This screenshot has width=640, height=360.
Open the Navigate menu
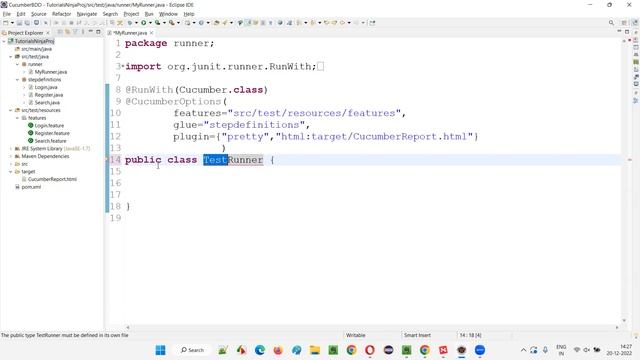click(x=87, y=14)
